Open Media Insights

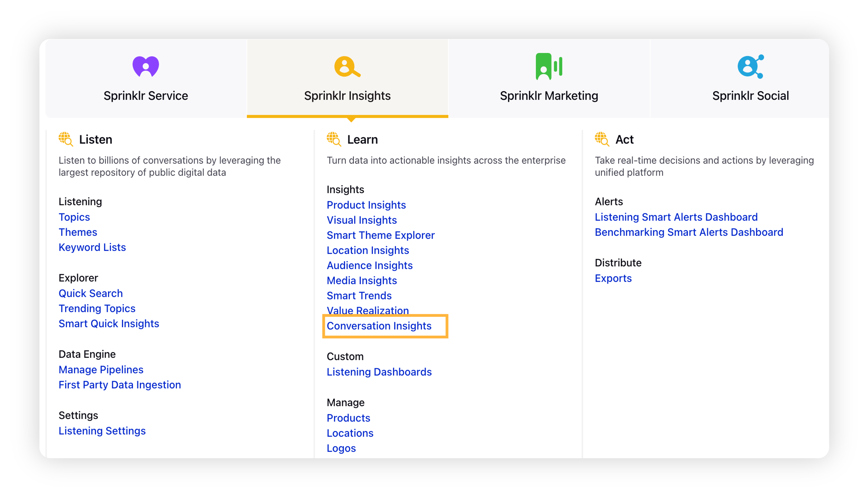coord(361,280)
